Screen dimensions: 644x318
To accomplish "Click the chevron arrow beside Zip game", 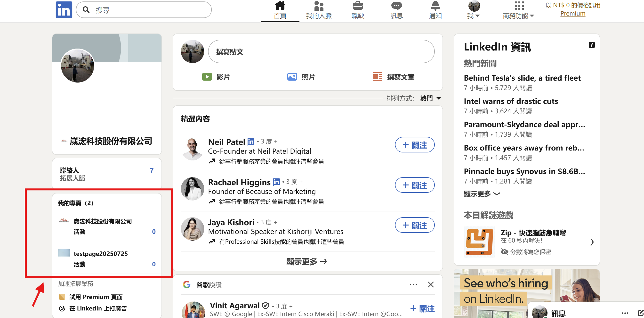I will pos(592,242).
